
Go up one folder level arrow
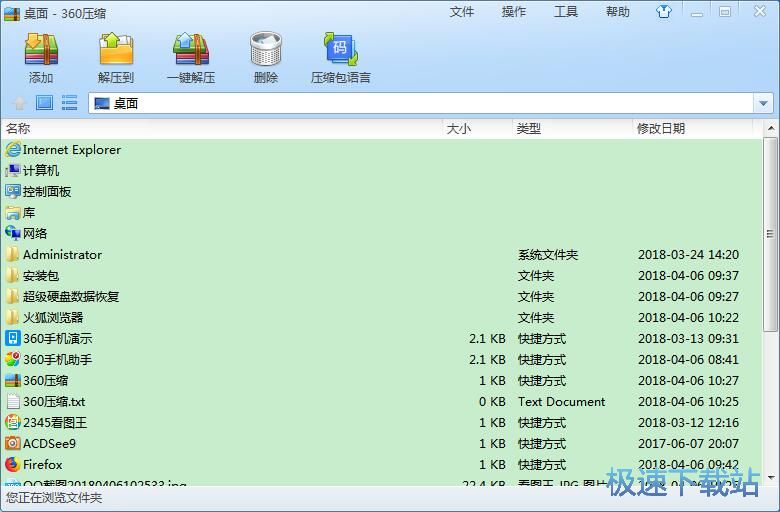[19, 103]
